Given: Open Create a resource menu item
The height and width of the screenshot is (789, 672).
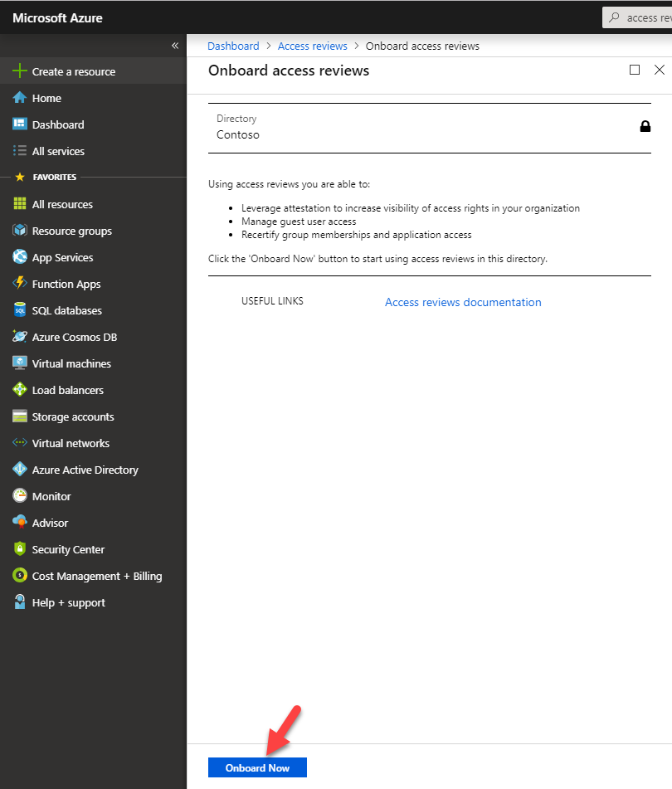Looking at the screenshot, I should click(x=93, y=71).
